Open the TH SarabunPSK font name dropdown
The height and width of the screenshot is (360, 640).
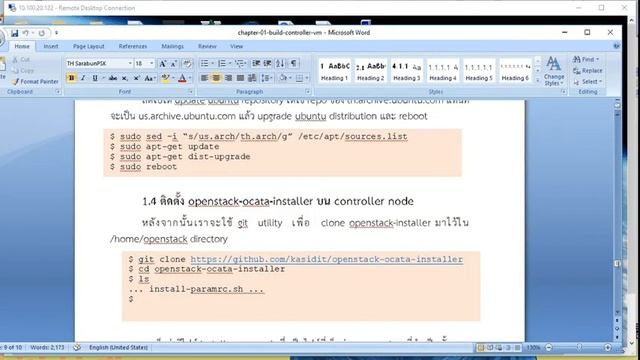[x=130, y=63]
